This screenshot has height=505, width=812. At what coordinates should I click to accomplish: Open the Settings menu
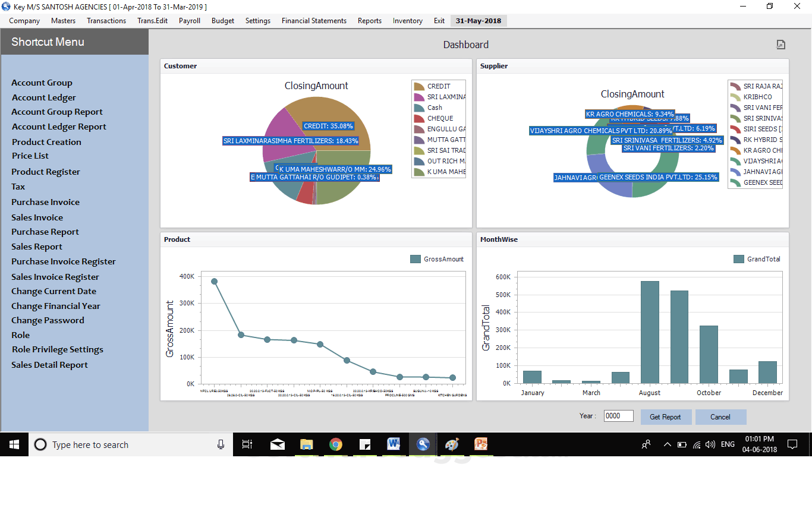point(258,21)
